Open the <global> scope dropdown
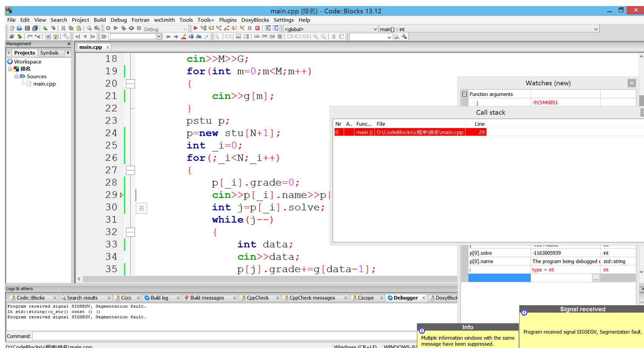The height and width of the screenshot is (348, 644). [375, 29]
